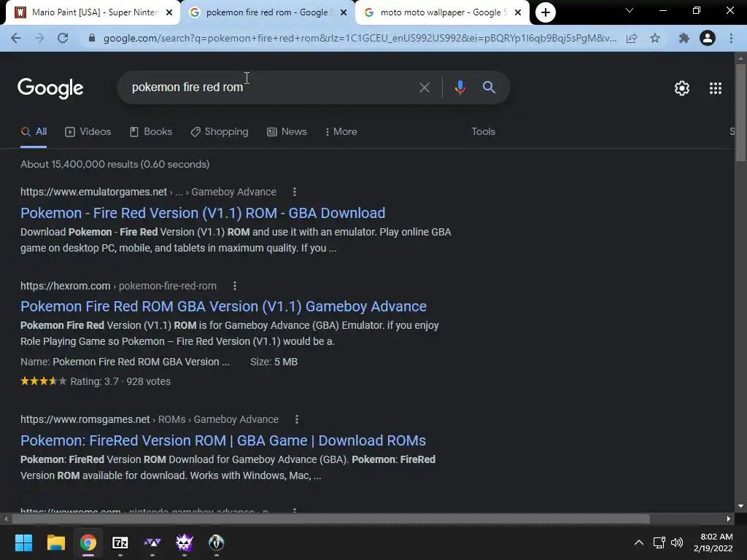This screenshot has width=747, height=560.
Task: Select the Videos results filter
Action: tap(88, 131)
